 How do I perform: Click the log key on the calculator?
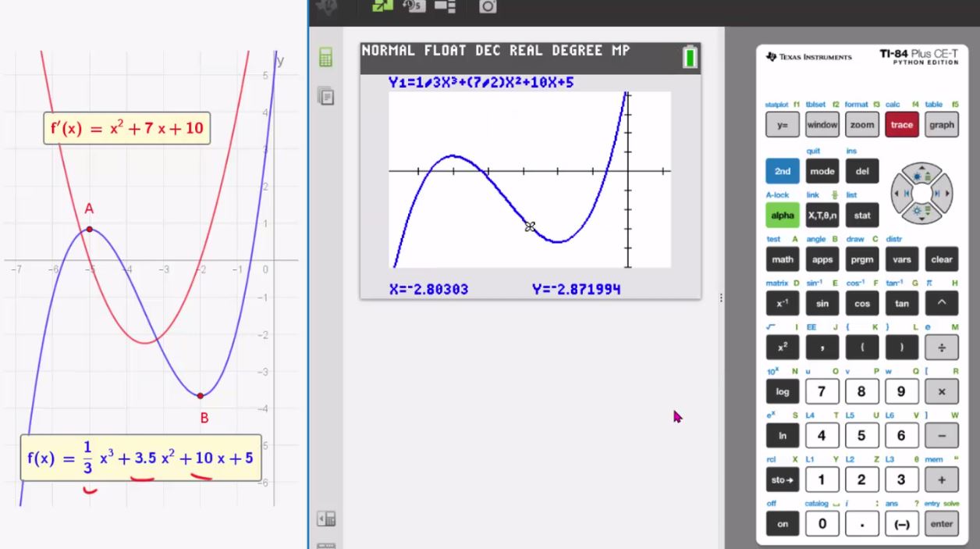point(783,391)
